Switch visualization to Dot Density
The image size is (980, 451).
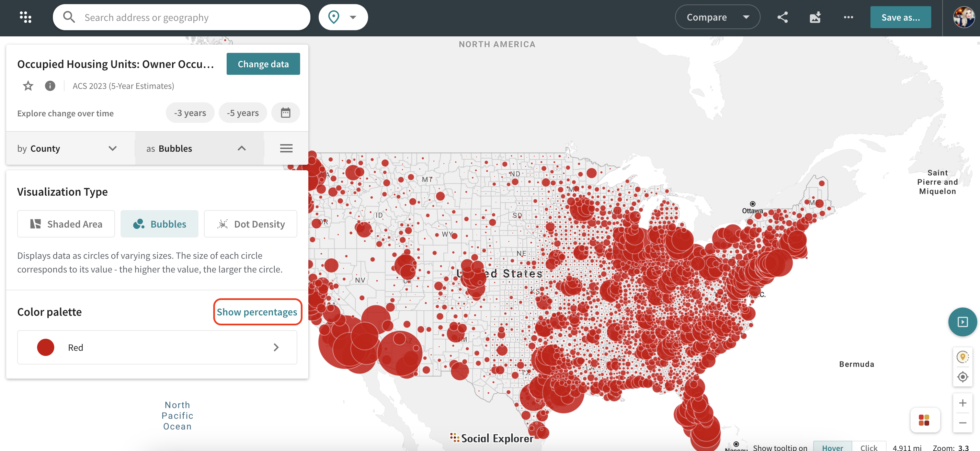[251, 223]
